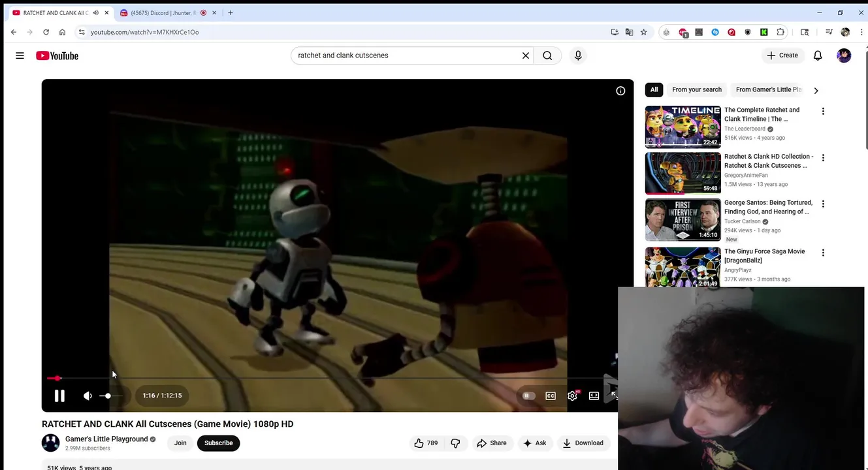
Task: Show more filter chips with the arrow
Action: (816, 91)
